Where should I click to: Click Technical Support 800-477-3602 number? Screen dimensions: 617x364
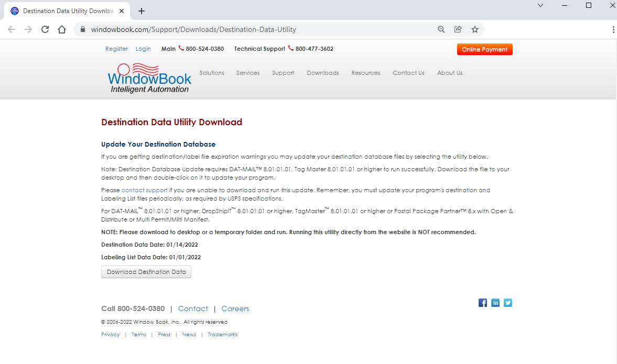click(315, 49)
